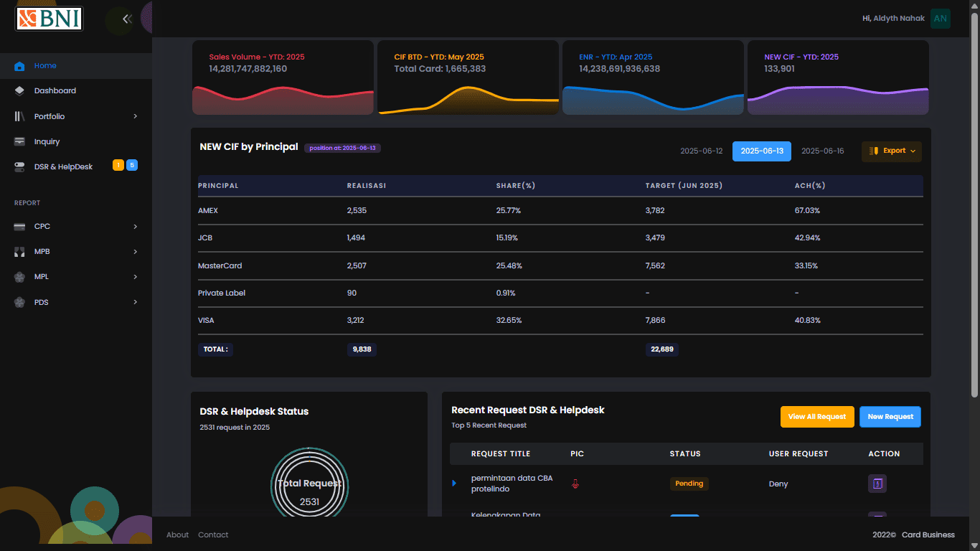Click the red PIC icon for permintaan data CBA
Screen dimensions: 980x551
coord(575,484)
